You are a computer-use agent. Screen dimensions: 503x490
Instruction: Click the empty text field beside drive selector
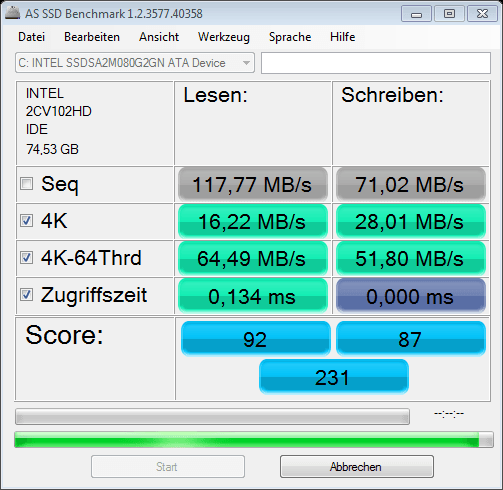(x=376, y=63)
